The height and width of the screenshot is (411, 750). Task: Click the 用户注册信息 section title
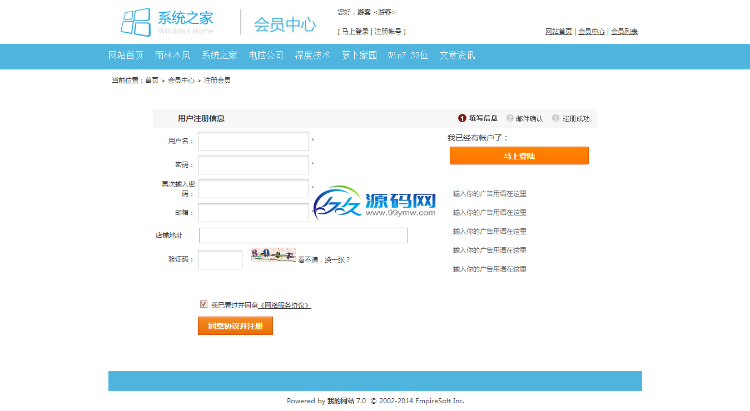(201, 119)
